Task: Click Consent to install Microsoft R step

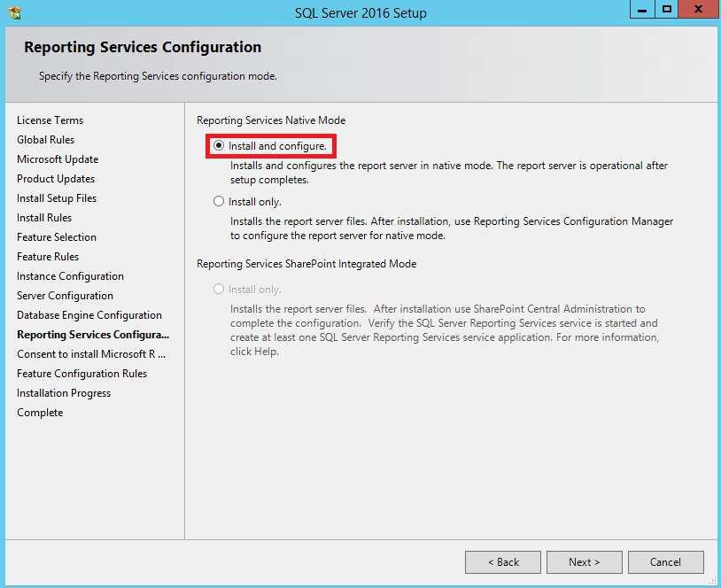Action: pos(91,354)
